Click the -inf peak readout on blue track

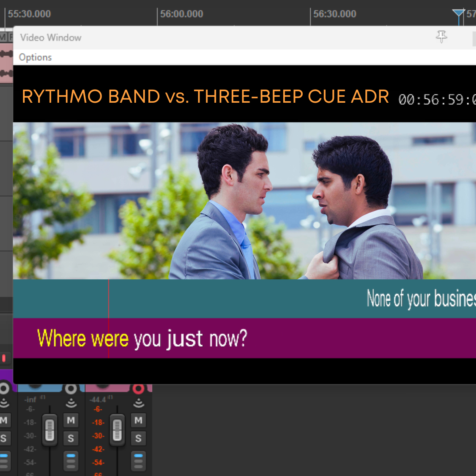[x=31, y=399]
